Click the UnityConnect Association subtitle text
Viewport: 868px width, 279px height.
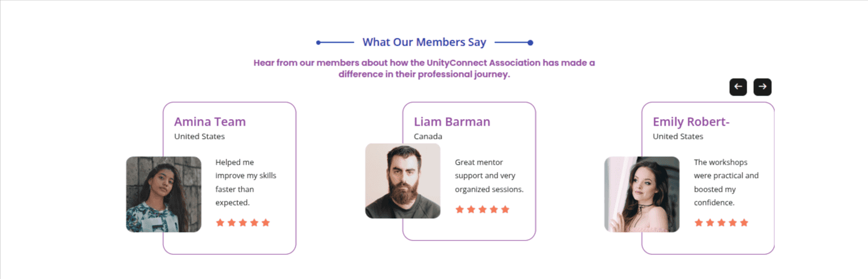point(424,69)
